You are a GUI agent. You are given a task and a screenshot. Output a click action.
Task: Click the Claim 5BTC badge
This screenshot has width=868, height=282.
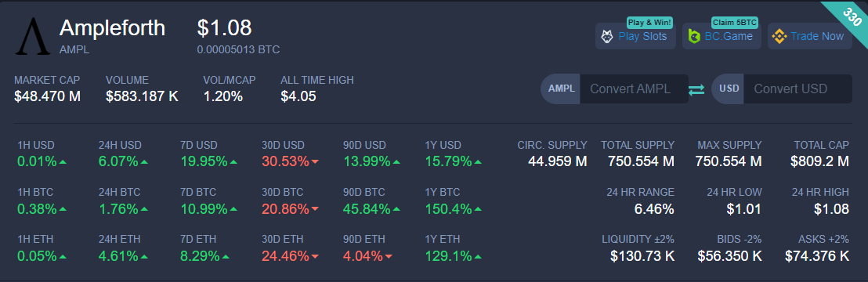[x=735, y=23]
